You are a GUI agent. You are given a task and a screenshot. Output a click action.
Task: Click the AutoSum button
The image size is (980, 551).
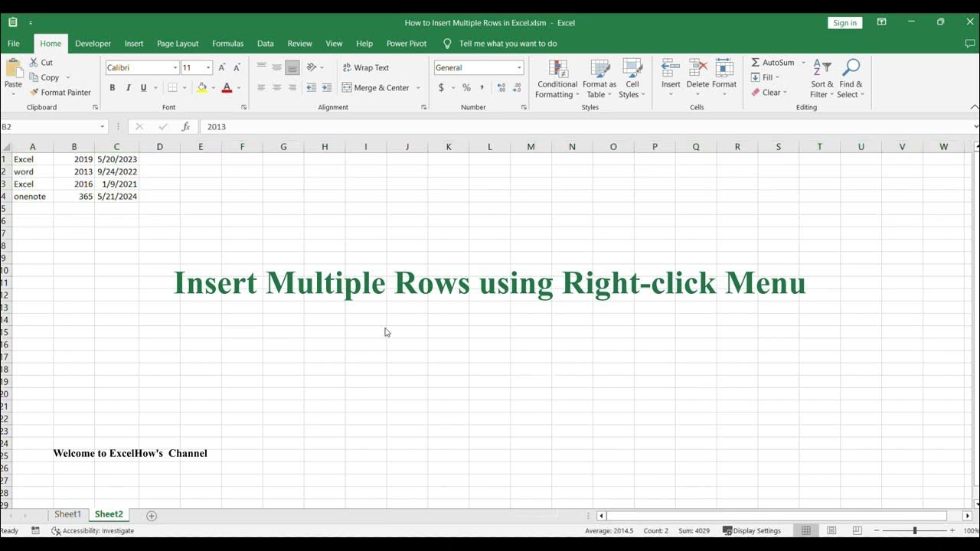pos(773,62)
